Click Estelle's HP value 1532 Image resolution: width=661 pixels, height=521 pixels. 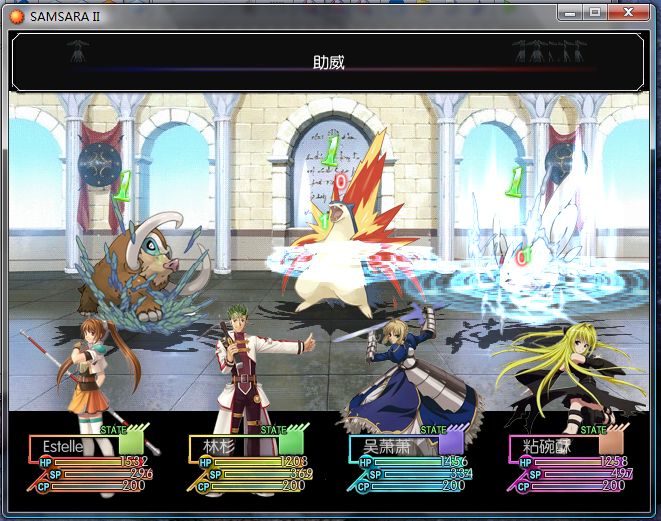click(x=134, y=462)
